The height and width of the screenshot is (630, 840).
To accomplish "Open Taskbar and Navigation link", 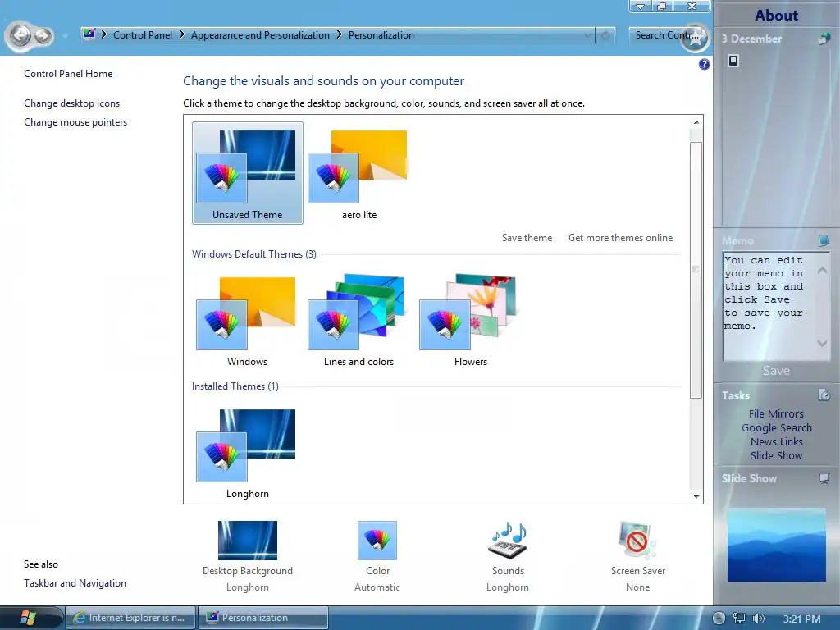I will pos(75,583).
